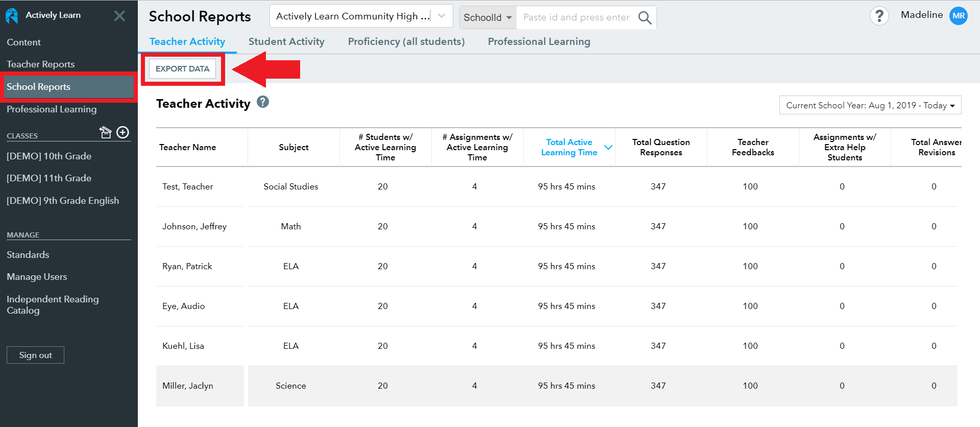Click the Madeline user name

click(922, 15)
